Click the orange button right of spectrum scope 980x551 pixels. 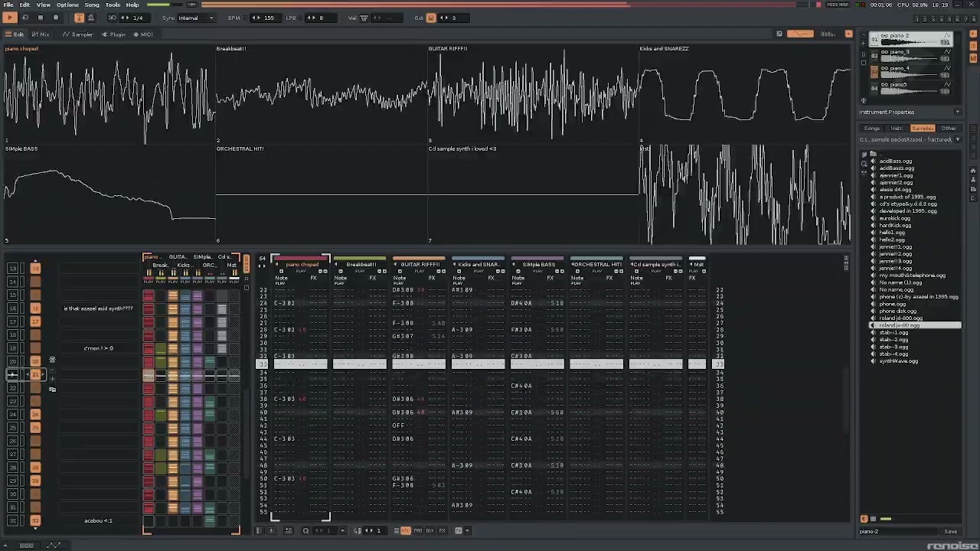[x=848, y=34]
